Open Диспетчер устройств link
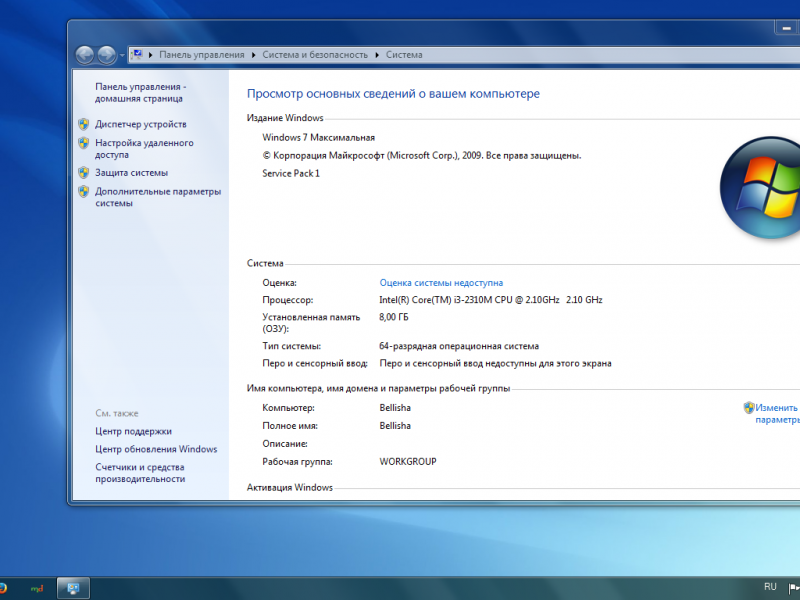Image resolution: width=800 pixels, height=600 pixels. click(x=141, y=124)
